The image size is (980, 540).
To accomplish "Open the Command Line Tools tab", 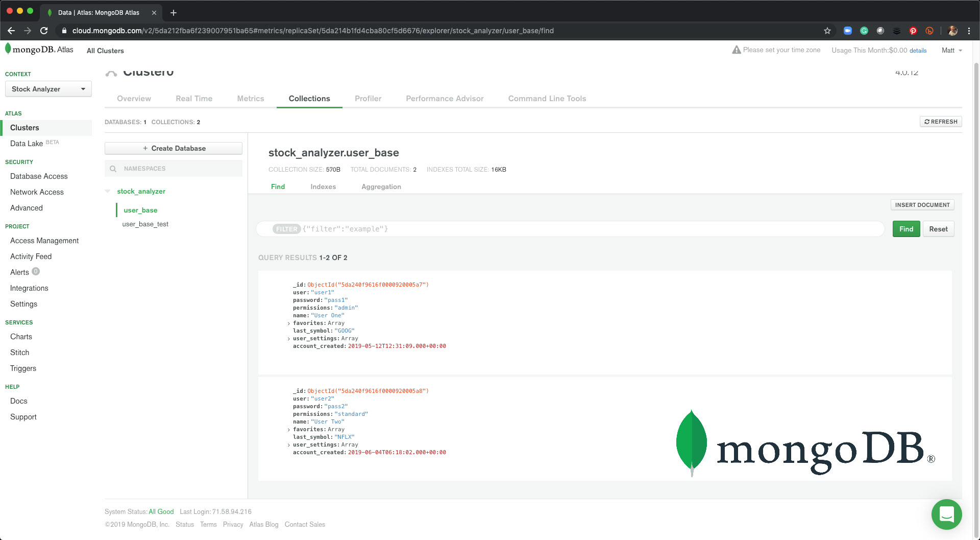I will pyautogui.click(x=547, y=99).
